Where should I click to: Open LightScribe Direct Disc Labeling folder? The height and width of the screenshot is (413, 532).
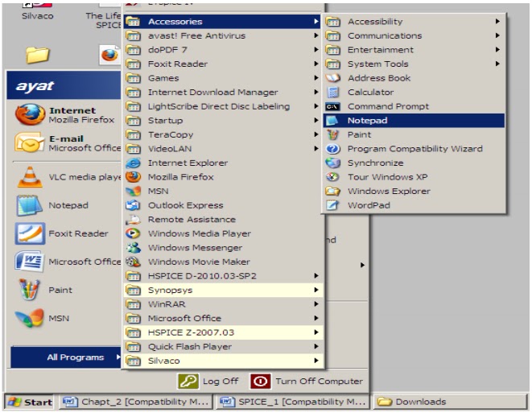223,106
